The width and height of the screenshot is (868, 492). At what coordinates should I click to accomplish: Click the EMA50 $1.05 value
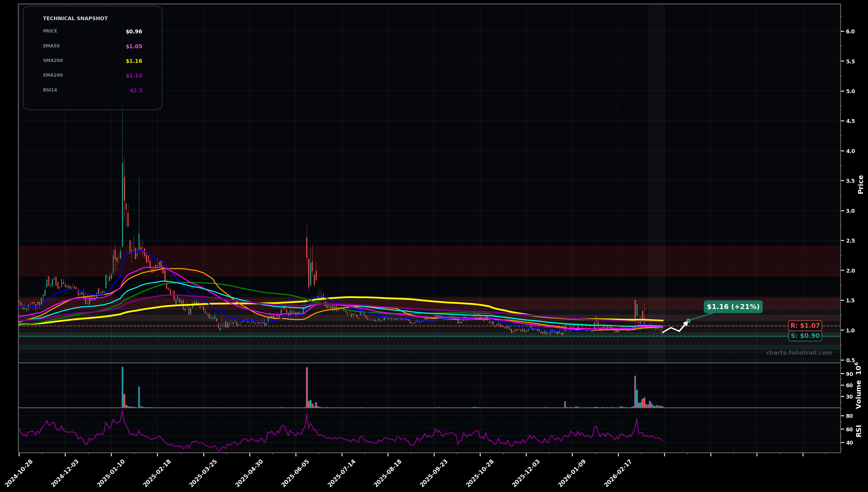tap(134, 47)
